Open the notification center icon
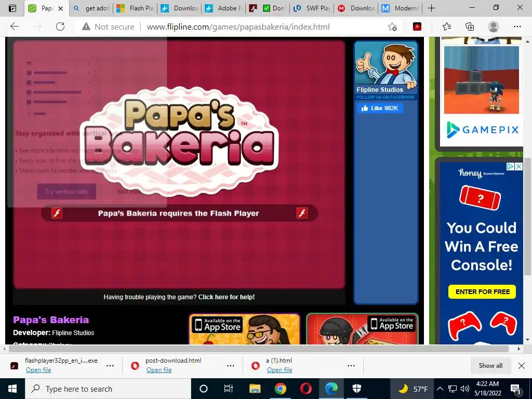532x399 pixels. (x=516, y=390)
